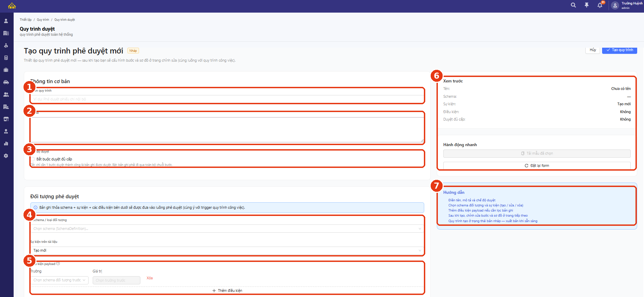Screen dimensions: 644x297
Task: Open the user group sidebar icon
Action: click(6, 95)
